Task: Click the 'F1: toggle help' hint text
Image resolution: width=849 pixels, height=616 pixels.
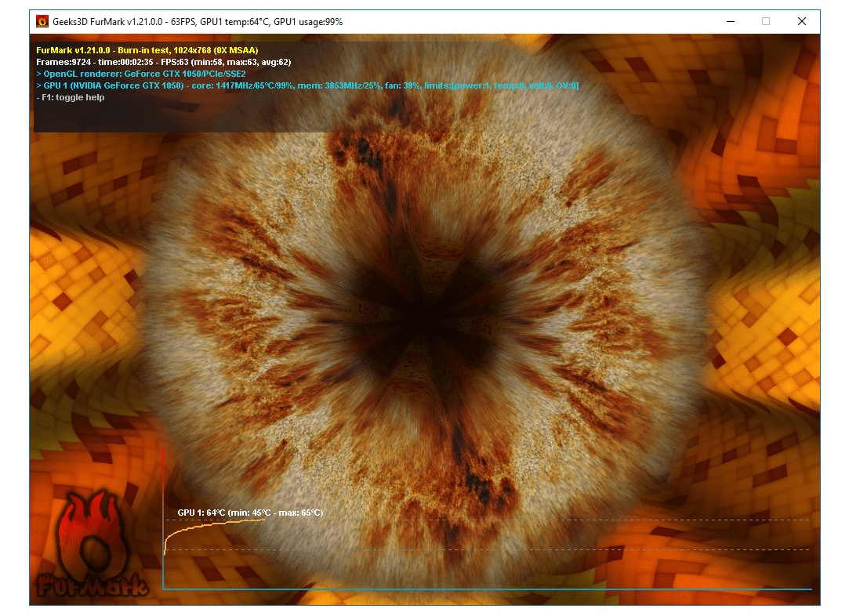Action: point(71,97)
